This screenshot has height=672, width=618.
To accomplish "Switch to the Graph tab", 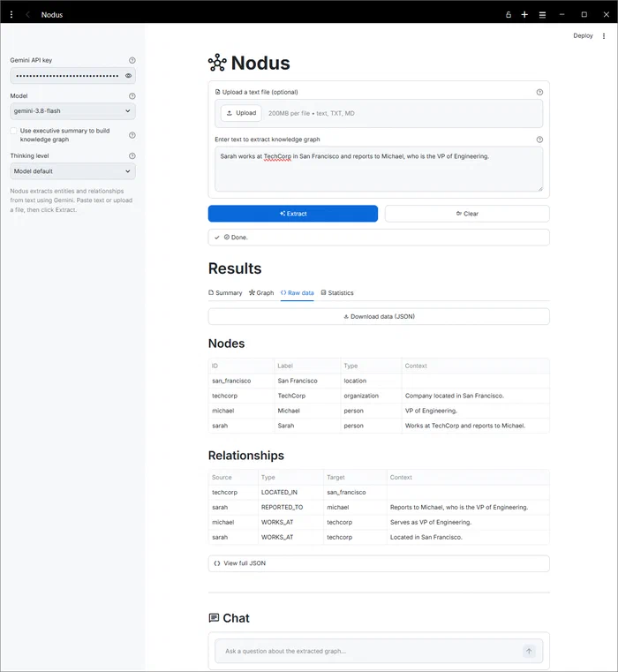I will [261, 292].
